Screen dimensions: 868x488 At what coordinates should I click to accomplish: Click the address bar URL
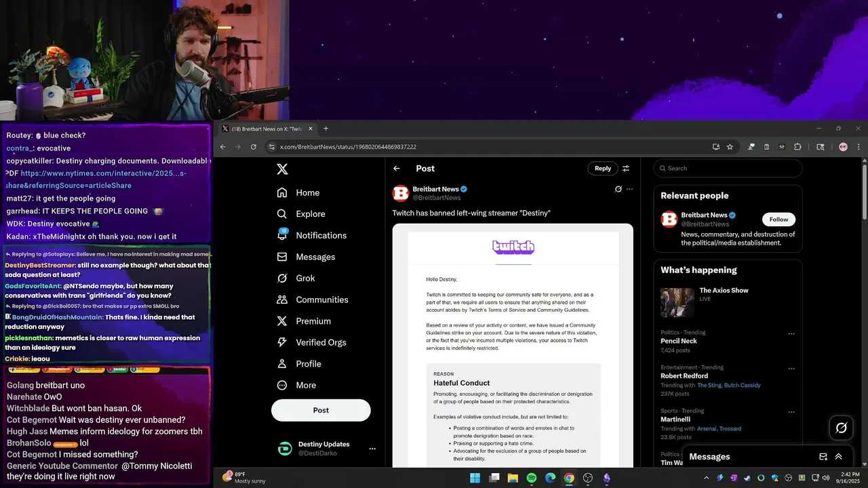(x=348, y=147)
